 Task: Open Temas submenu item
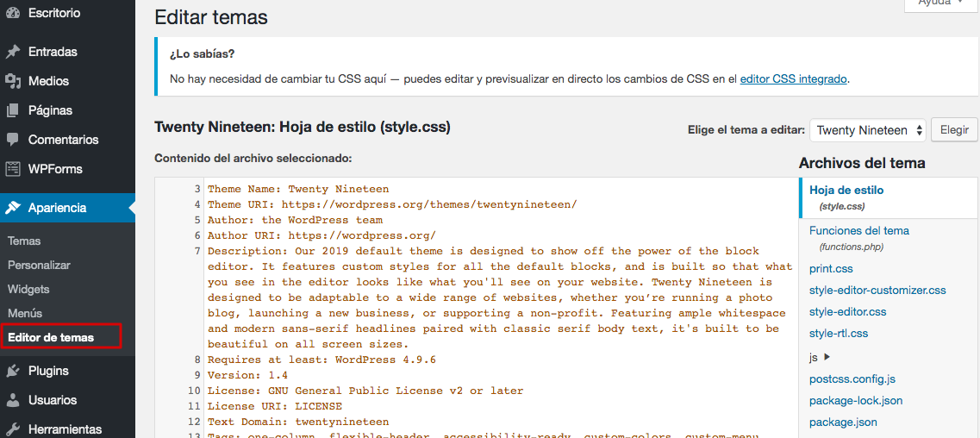click(24, 241)
